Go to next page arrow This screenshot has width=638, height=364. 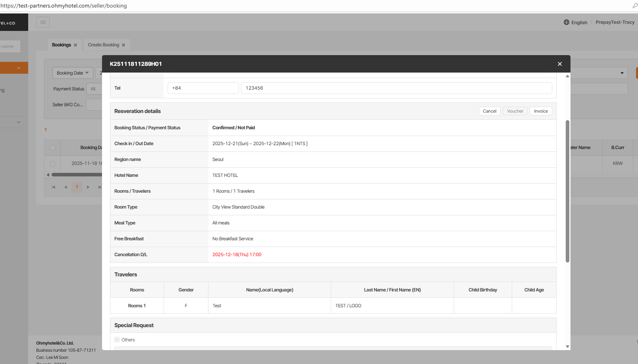[88, 187]
